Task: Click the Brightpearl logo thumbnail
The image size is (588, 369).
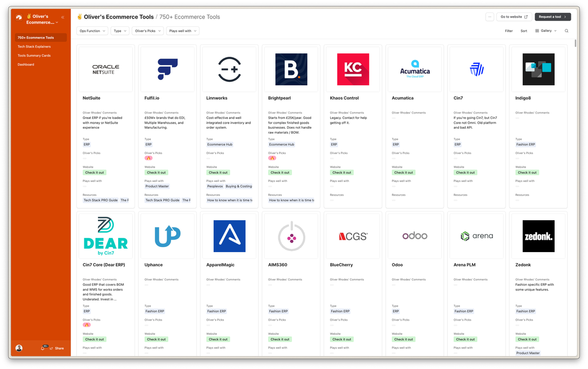Action: (x=291, y=69)
